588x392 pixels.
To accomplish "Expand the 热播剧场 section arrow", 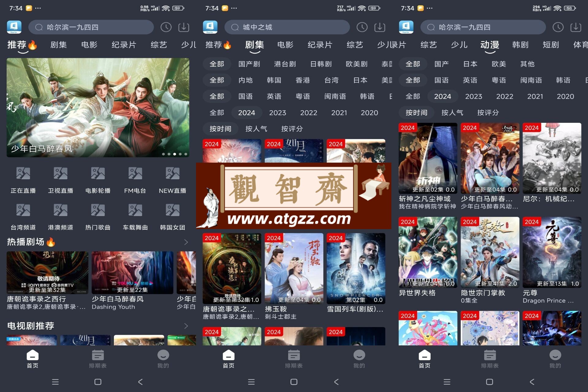I will (186, 242).
